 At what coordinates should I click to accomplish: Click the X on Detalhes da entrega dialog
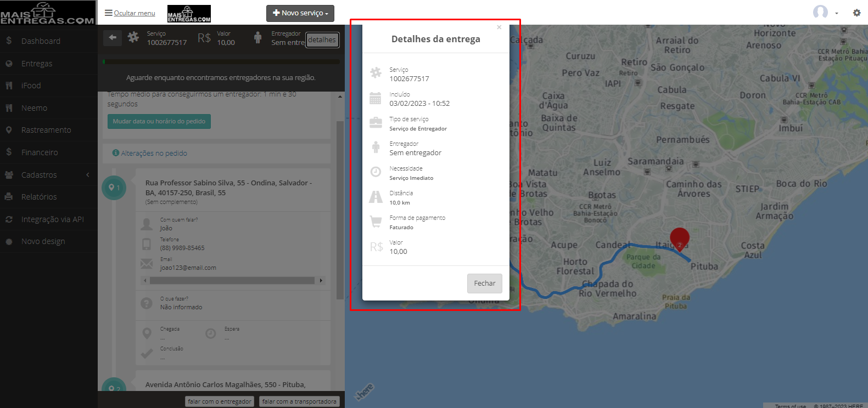click(499, 27)
